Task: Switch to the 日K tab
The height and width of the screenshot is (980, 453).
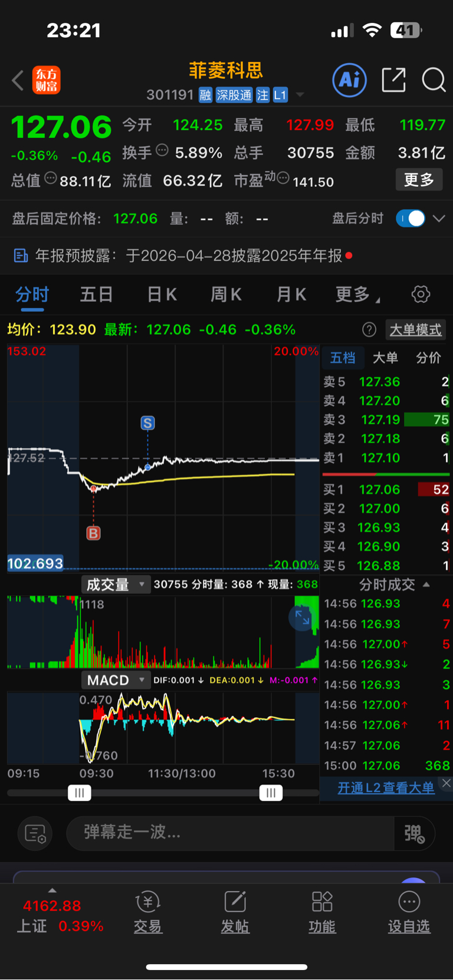Action: pyautogui.click(x=162, y=294)
